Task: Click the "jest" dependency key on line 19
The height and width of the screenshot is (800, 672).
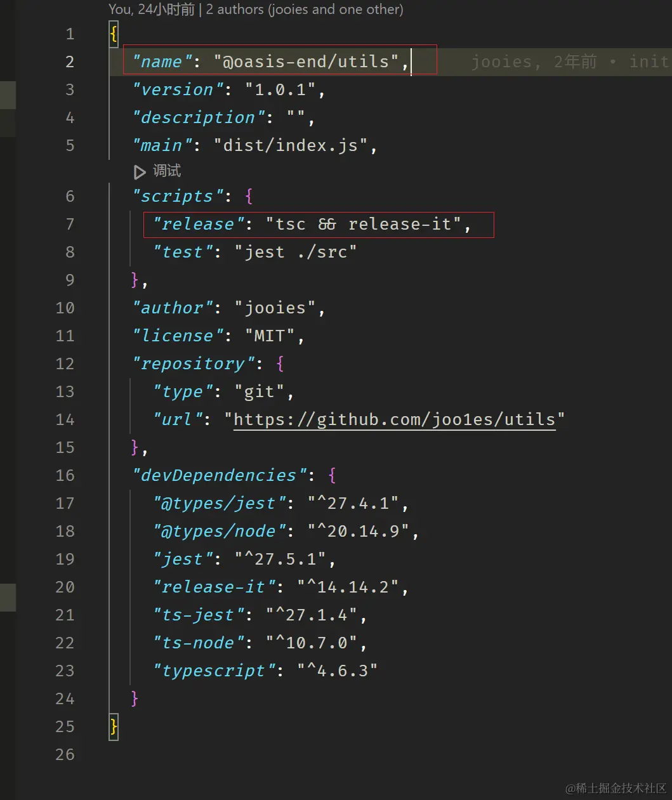Action: [182, 559]
